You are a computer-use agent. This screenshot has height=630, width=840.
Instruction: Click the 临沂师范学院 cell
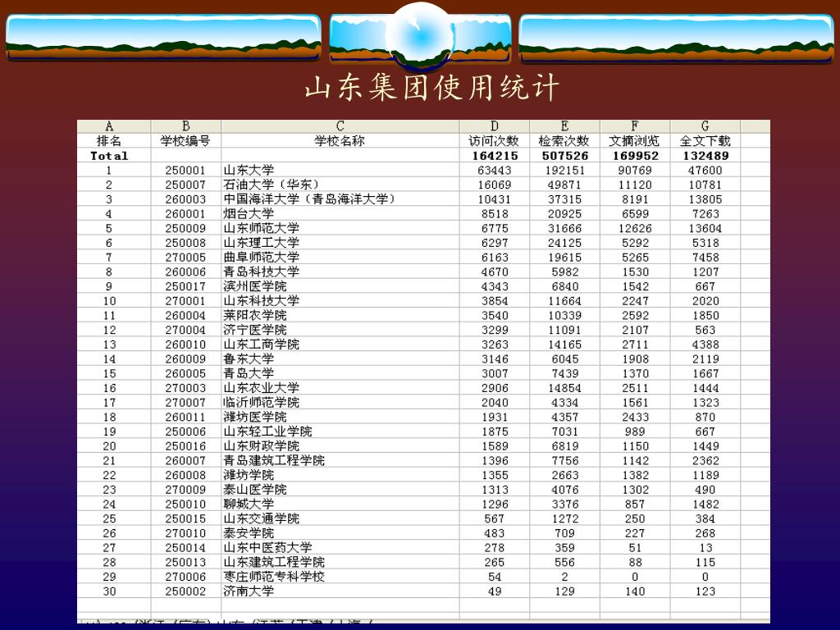(x=340, y=402)
